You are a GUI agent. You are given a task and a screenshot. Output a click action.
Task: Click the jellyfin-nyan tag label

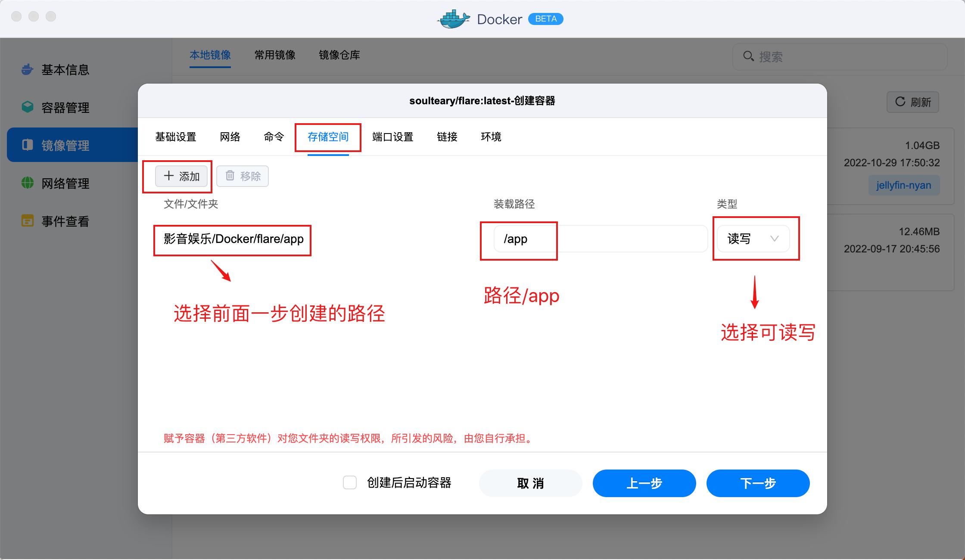(904, 185)
